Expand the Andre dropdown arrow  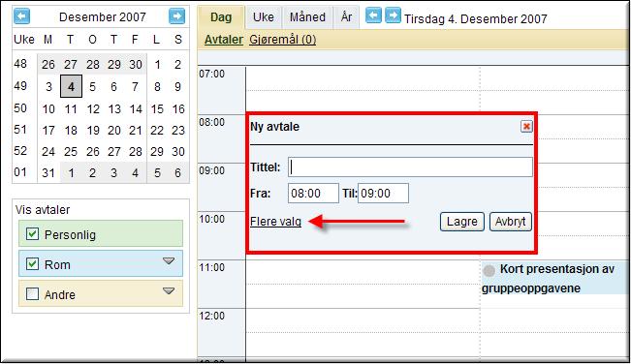pos(169,290)
